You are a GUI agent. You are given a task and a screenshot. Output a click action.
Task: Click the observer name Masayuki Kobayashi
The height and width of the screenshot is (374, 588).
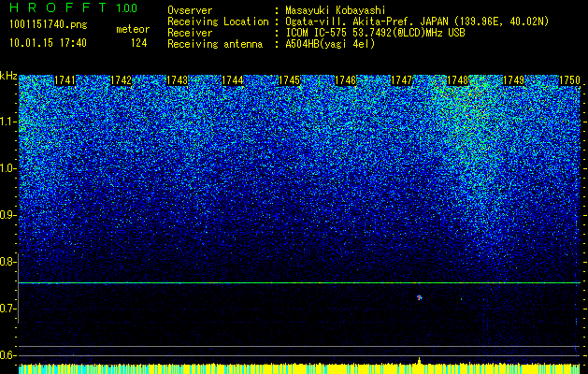[336, 10]
